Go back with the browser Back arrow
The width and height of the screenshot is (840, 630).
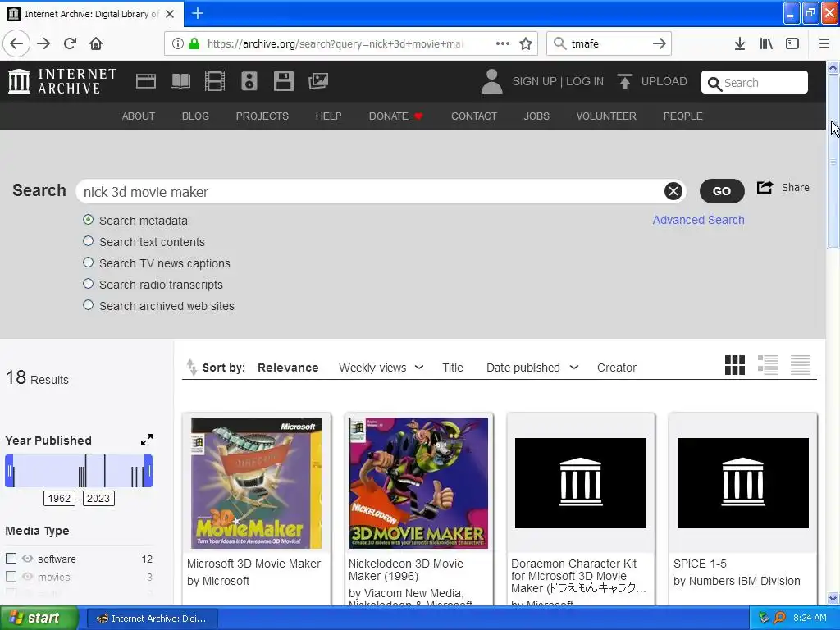click(x=16, y=43)
